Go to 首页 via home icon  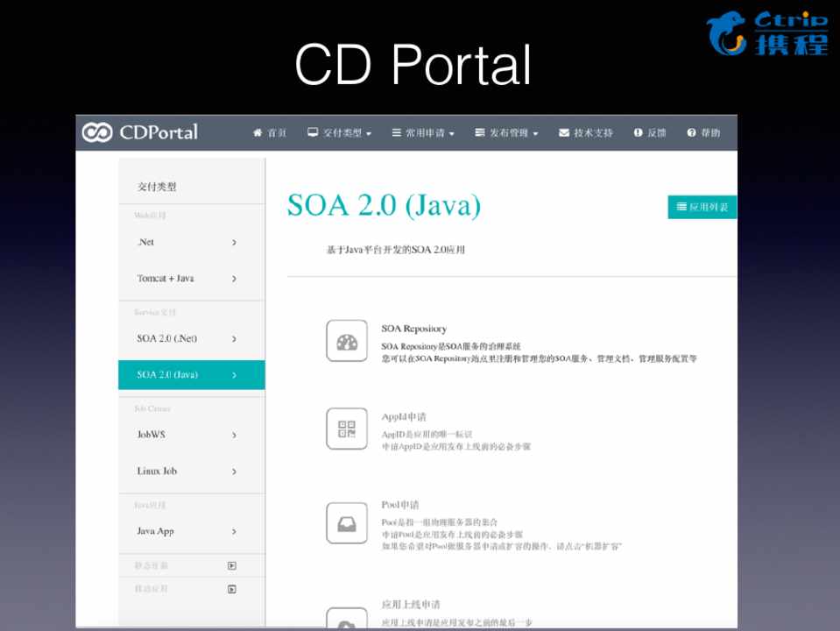270,133
